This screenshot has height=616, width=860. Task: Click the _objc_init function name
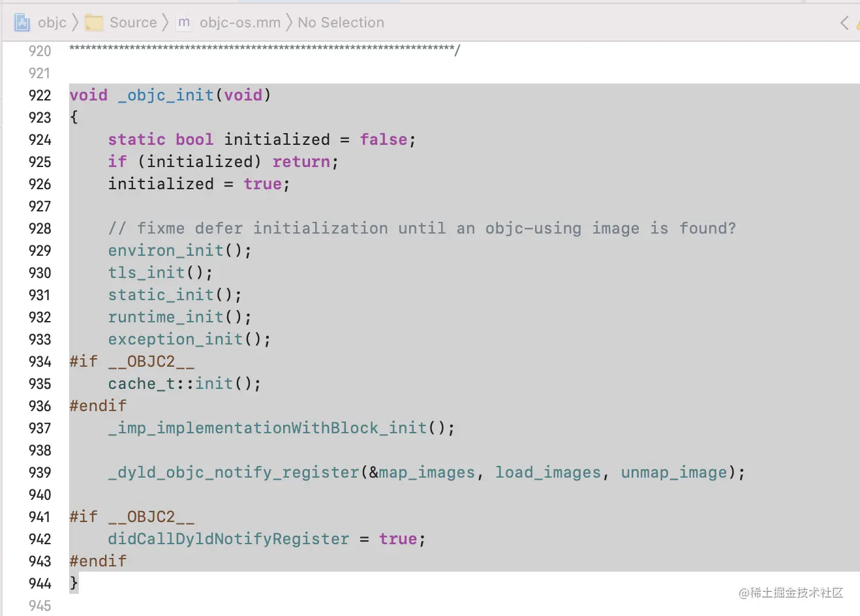click(x=166, y=95)
